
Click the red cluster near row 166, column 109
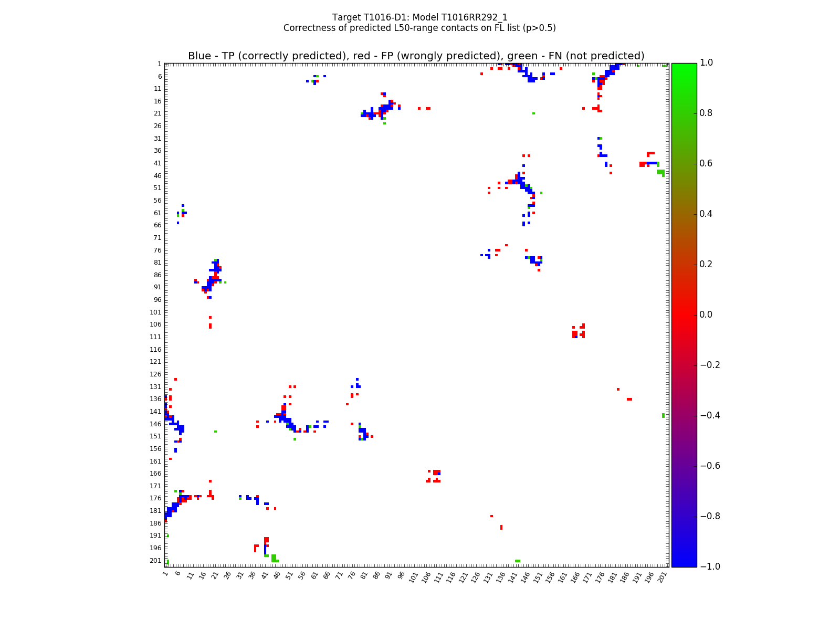(436, 472)
